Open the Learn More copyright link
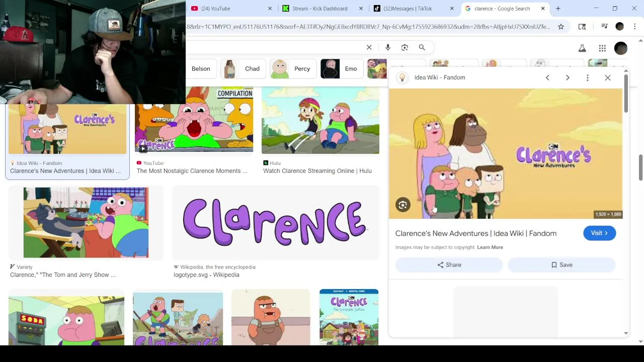The image size is (644, 362). point(490,247)
